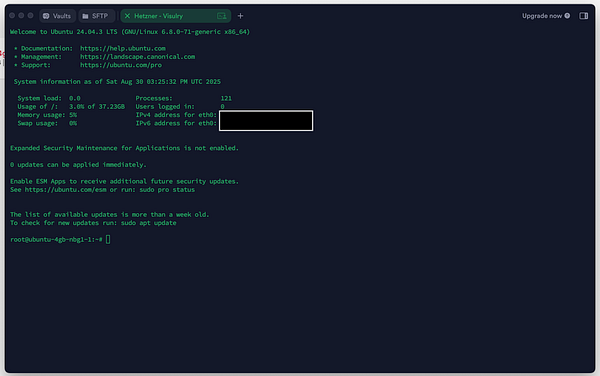Click the 'sudo pro status' command text
Viewport: 600px width, 376px height.
[167, 190]
